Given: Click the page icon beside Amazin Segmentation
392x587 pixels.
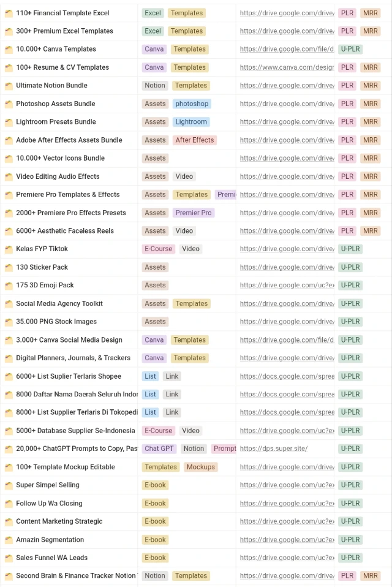Looking at the screenshot, I should pos(9,540).
